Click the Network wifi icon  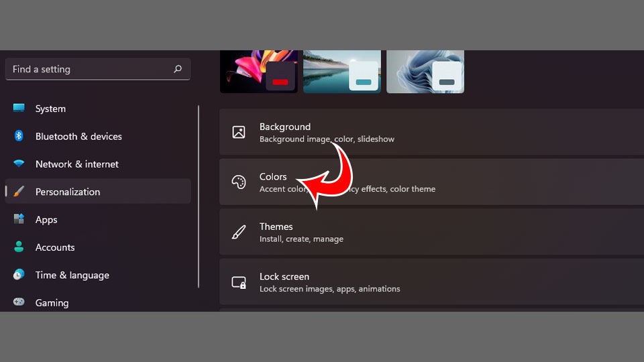[19, 164]
